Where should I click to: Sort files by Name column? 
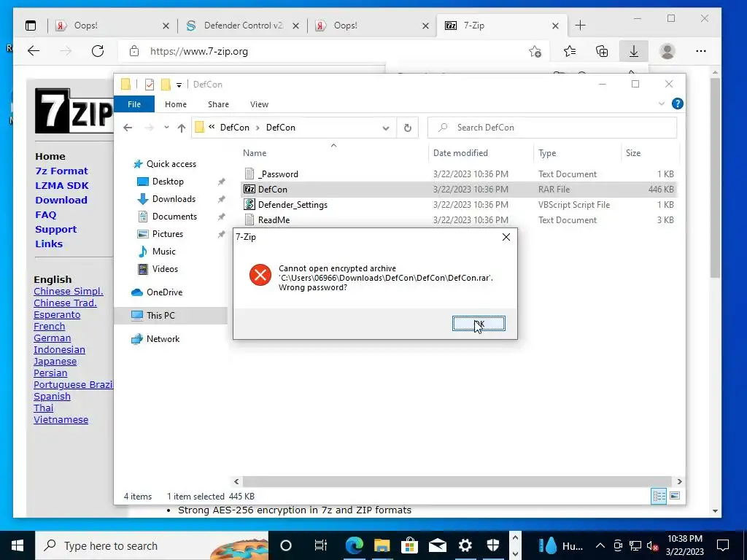pos(255,153)
